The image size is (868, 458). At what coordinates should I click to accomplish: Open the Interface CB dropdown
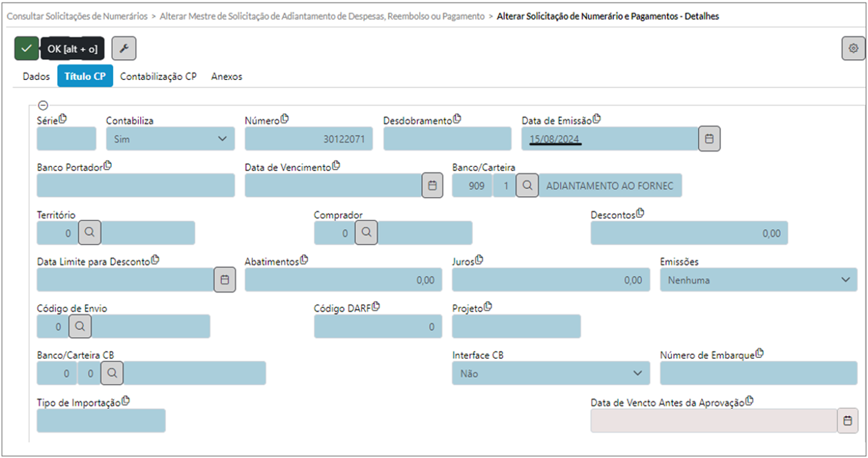[551, 374]
